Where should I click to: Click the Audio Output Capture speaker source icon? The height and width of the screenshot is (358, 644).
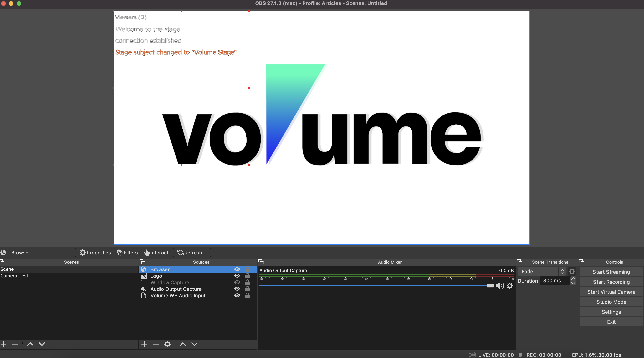(x=144, y=289)
